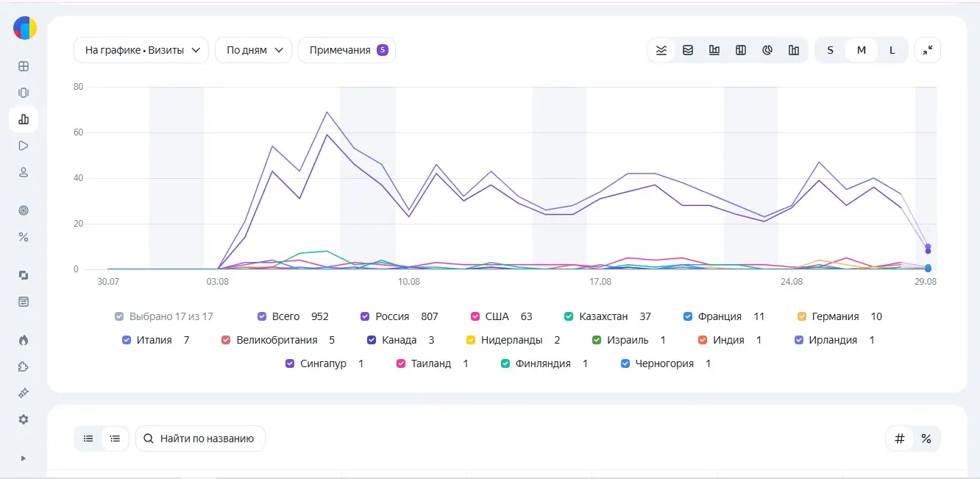Open the dashboard grid icon in sidebar
This screenshot has height=479, width=980.
coord(24,66)
